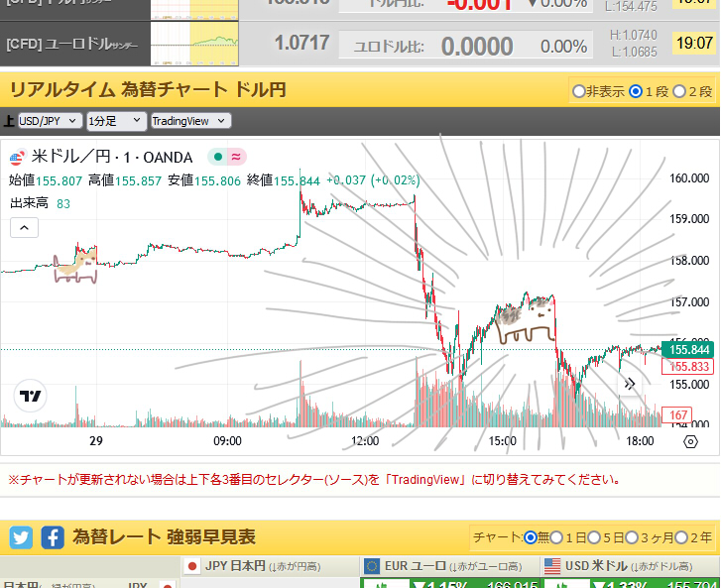Image resolution: width=721 pixels, height=588 pixels.
Task: Click the EUR ユーロ column header
Action: 449,566
